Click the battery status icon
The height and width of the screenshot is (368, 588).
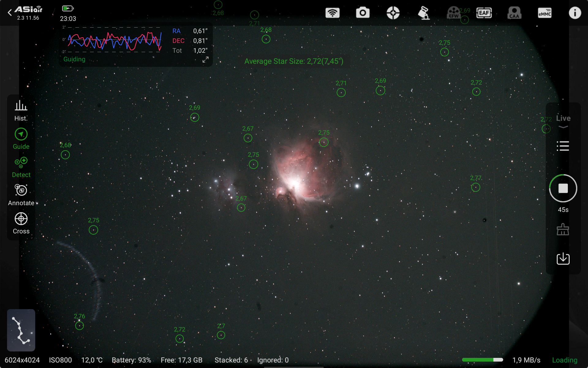tap(68, 8)
